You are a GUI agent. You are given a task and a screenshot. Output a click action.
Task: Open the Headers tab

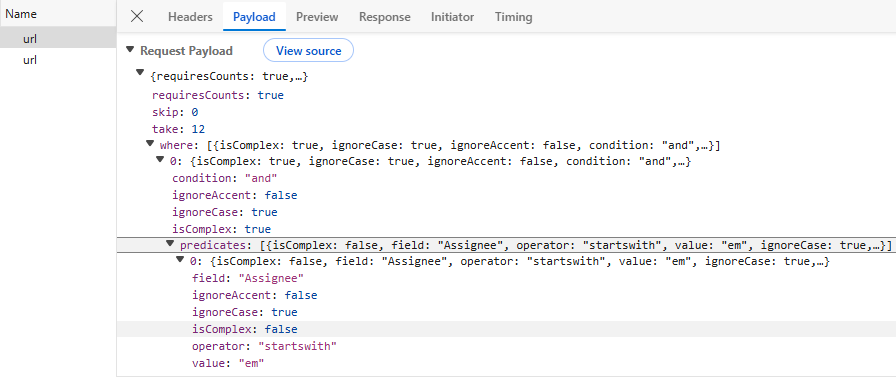(x=190, y=17)
